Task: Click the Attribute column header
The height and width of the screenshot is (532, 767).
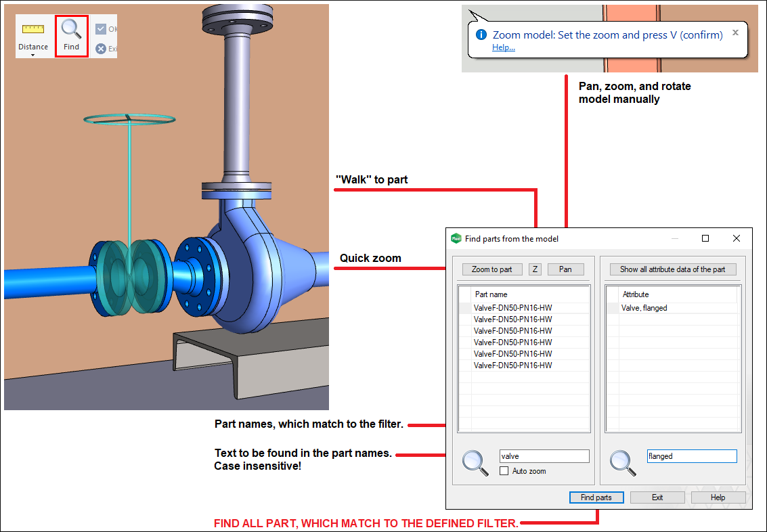Action: [x=678, y=294]
